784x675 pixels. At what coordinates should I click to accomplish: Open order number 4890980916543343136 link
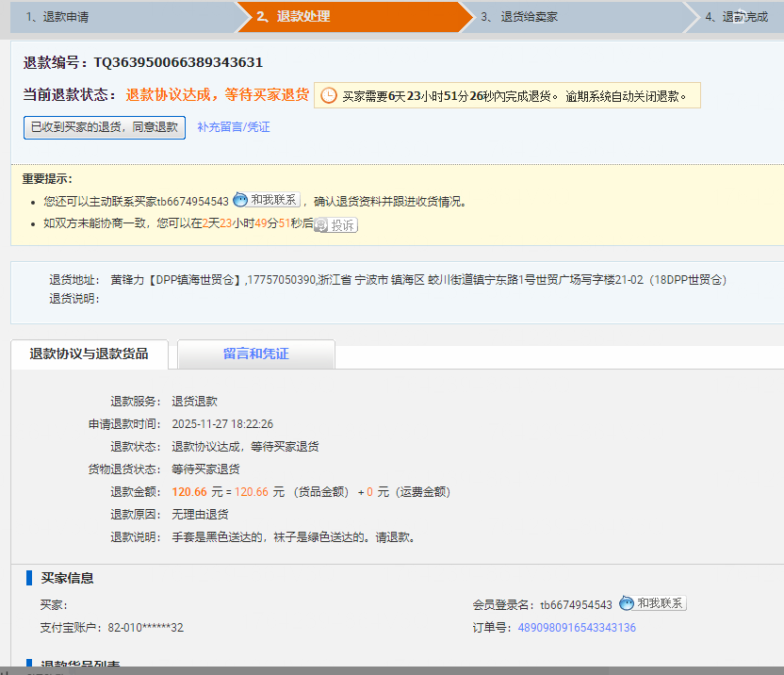(x=577, y=628)
